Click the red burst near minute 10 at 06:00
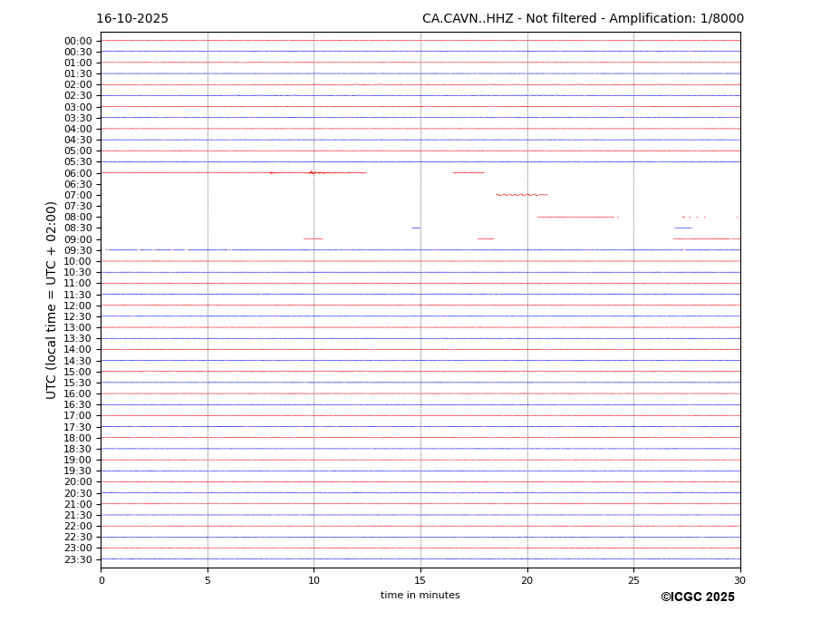 [313, 172]
